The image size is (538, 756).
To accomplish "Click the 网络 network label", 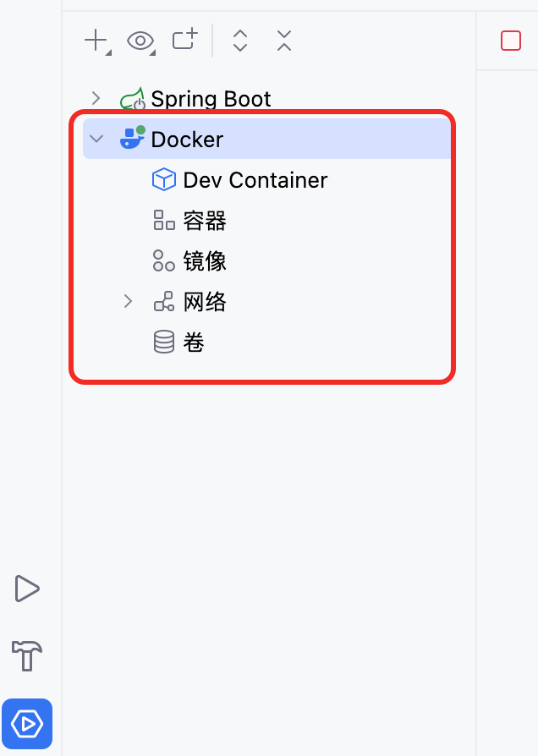I will point(205,302).
